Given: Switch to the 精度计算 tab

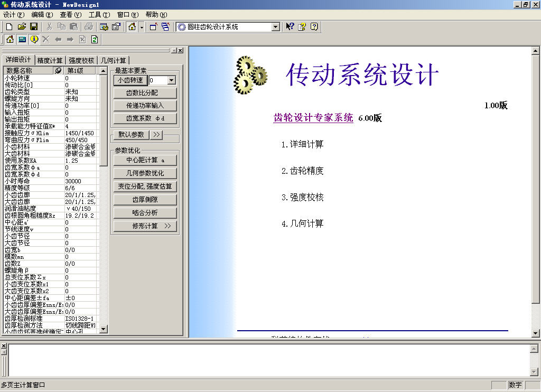Looking at the screenshot, I should [50, 60].
